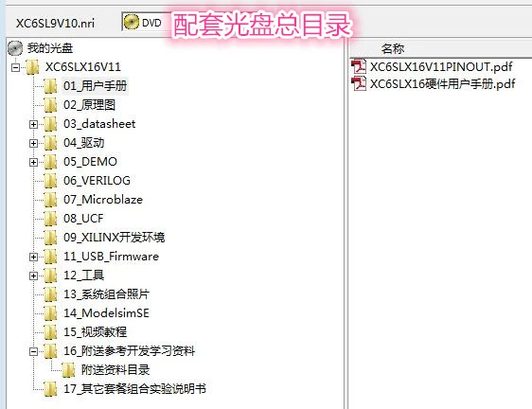This screenshot has width=532, height=409.
Task: Sort files by the 名称 column header
Action: tap(393, 49)
